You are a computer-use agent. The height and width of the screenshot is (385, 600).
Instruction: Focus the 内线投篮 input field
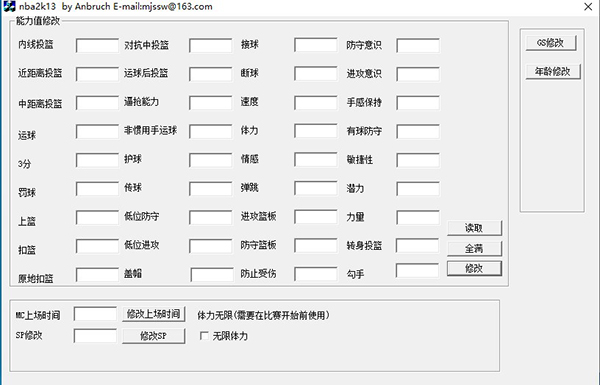coord(97,45)
